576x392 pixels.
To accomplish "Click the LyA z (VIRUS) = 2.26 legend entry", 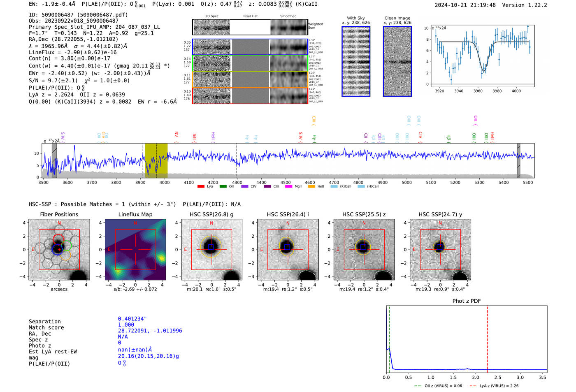I will coord(494,386).
